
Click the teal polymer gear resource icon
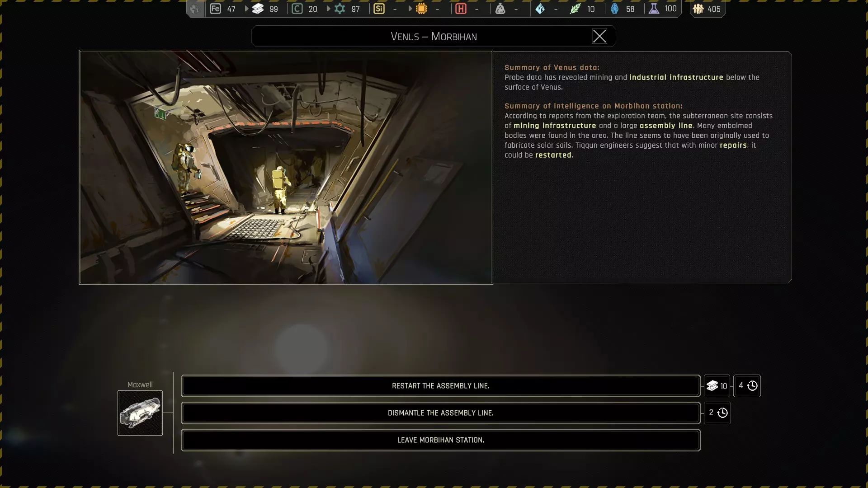tap(340, 9)
